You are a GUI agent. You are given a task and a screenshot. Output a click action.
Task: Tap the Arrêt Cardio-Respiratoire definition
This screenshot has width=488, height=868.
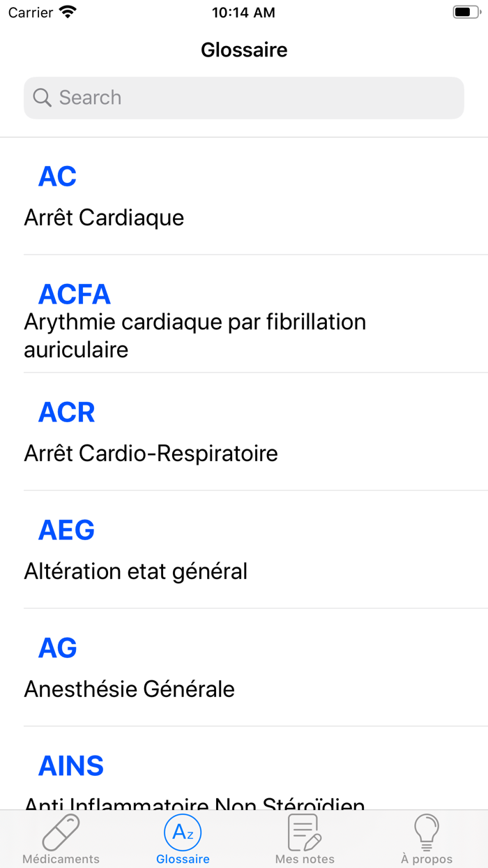point(151,454)
